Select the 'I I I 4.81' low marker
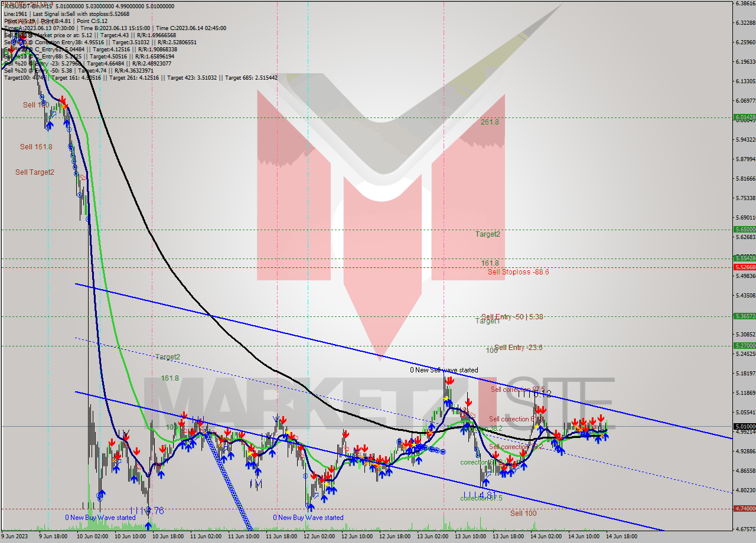This screenshot has height=543, width=756. (x=479, y=495)
